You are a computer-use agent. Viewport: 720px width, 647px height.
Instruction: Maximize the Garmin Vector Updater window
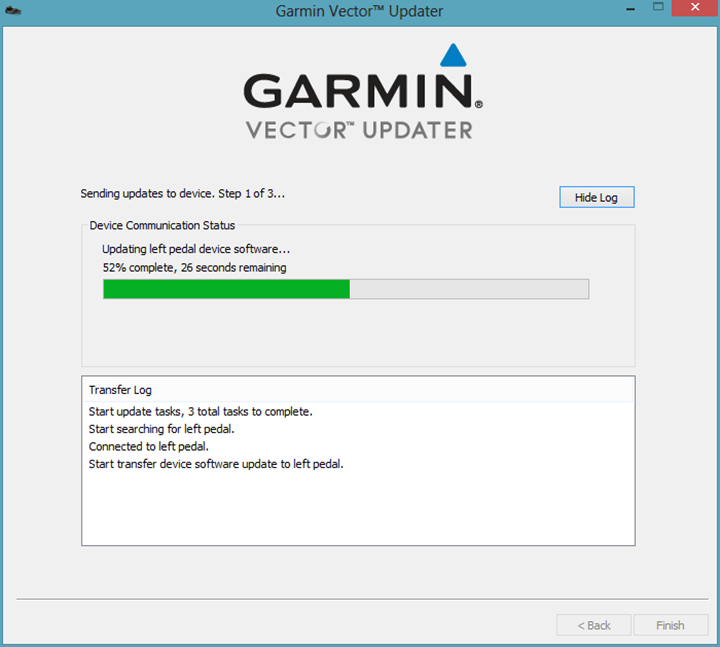pyautogui.click(x=658, y=7)
